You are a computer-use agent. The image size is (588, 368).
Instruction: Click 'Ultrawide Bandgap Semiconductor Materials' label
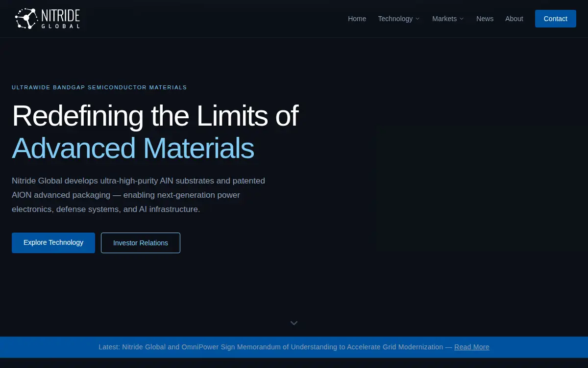(x=99, y=87)
